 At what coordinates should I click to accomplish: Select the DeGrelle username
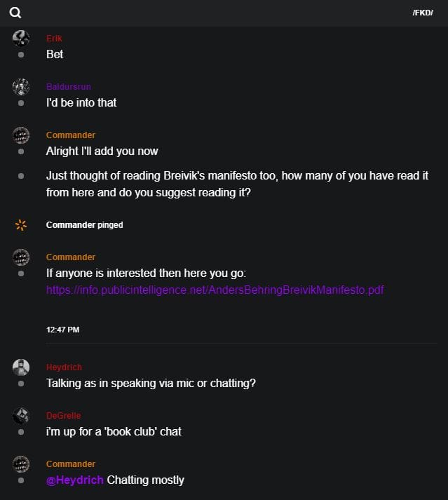63,416
